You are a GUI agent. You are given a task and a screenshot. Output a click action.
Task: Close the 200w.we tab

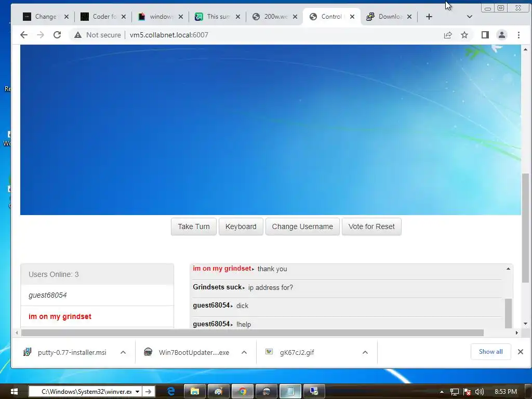[295, 17]
